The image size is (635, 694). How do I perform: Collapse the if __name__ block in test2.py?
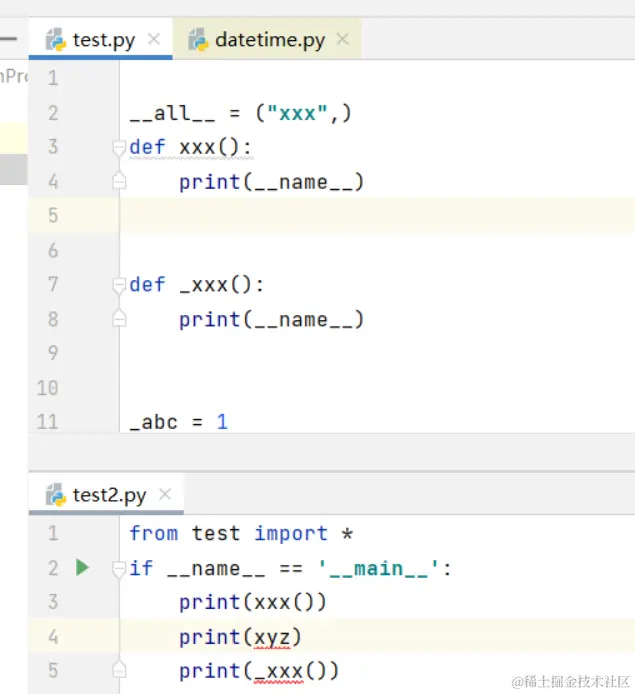pos(119,569)
